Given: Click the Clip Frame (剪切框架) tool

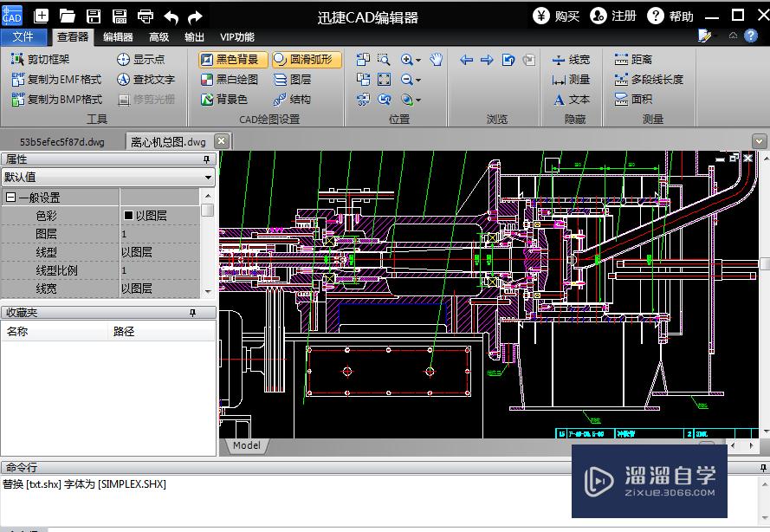Looking at the screenshot, I should pyautogui.click(x=41, y=60).
